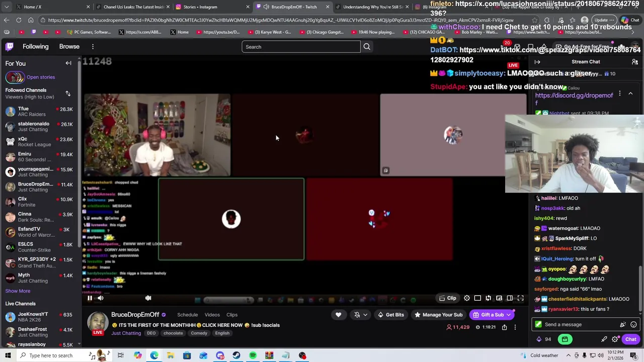This screenshot has height=362, width=644.
Task: Click the green channel points reward chest
Action: [x=565, y=339]
